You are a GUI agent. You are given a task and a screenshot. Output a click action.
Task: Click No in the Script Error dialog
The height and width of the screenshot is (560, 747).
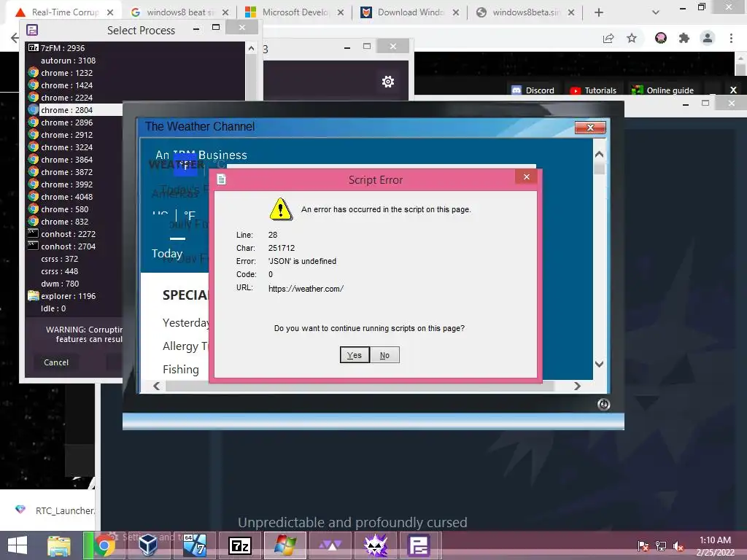click(384, 355)
